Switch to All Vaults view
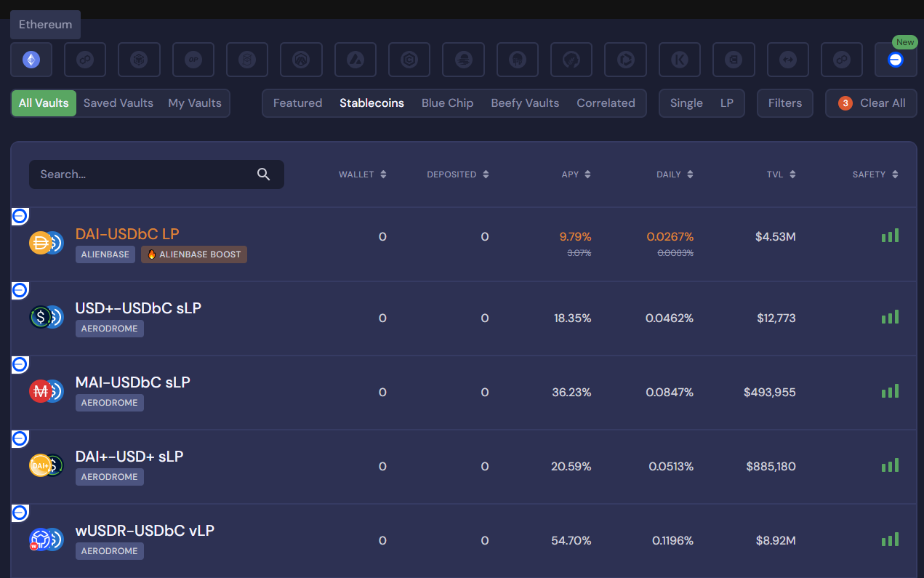 pyautogui.click(x=44, y=103)
